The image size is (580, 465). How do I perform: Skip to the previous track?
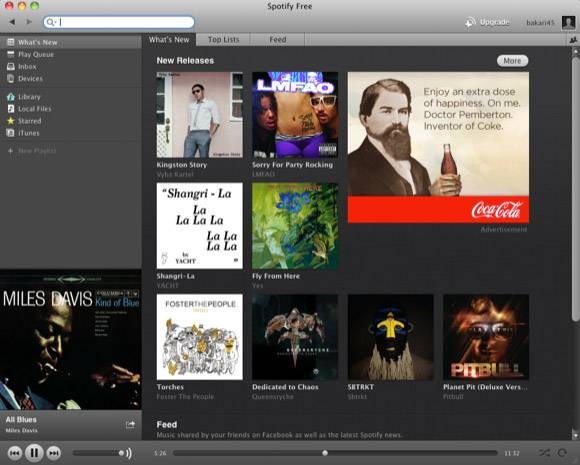[15, 453]
